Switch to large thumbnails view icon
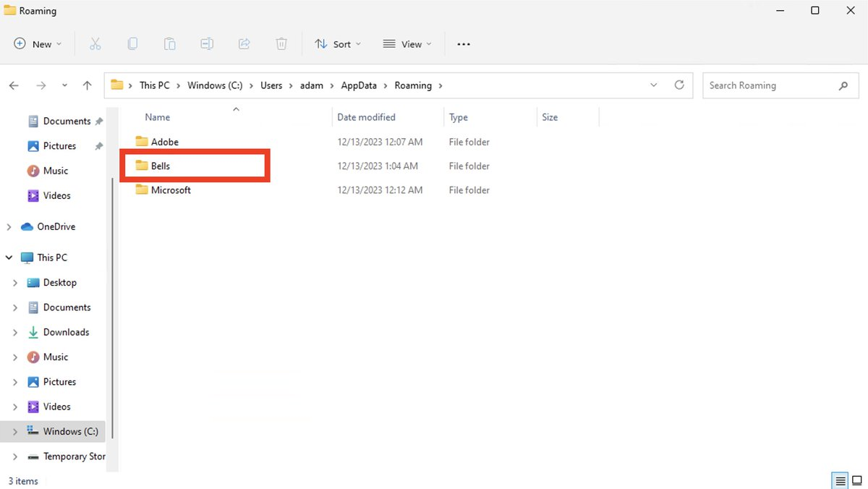Viewport: 868px width, 489px height. coord(857,480)
